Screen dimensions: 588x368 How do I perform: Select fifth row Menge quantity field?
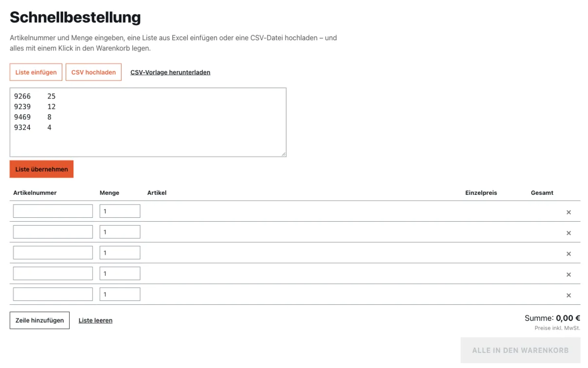click(x=120, y=294)
